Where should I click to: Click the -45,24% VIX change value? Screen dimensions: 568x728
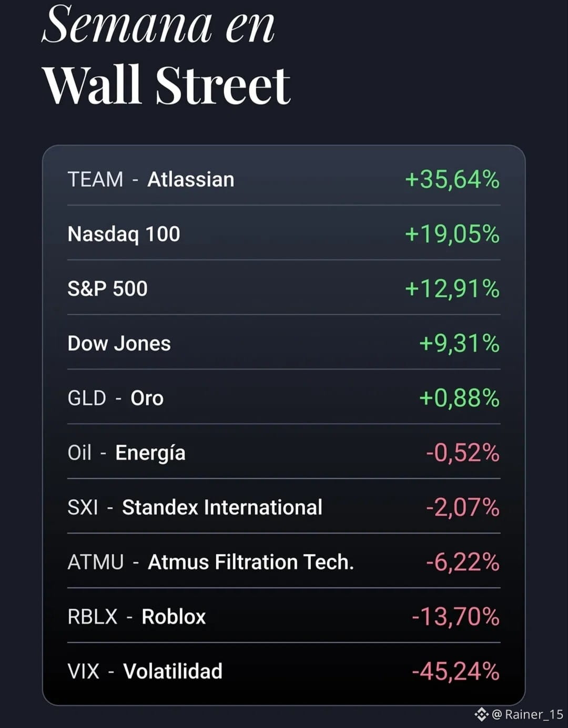coord(455,671)
